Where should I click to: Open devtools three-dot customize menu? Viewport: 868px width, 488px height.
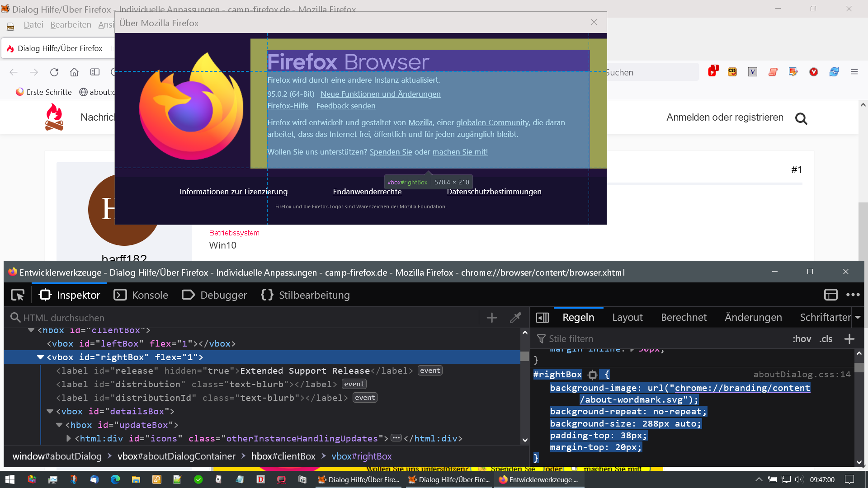(853, 295)
